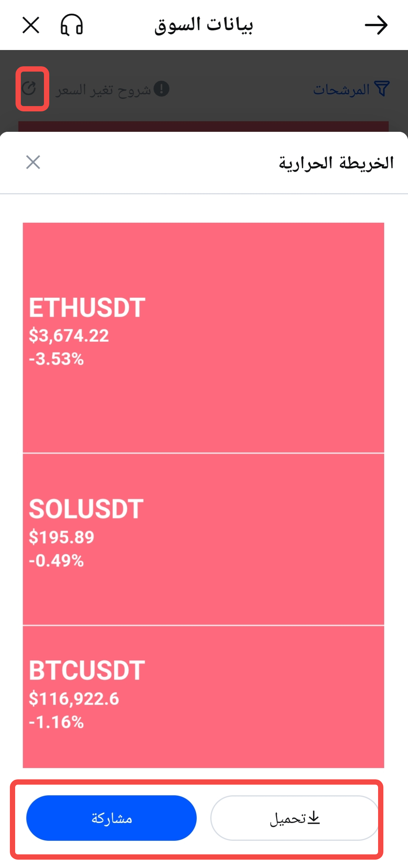The width and height of the screenshot is (408, 868).
Task: Tap the back arrow in header
Action: point(376,25)
